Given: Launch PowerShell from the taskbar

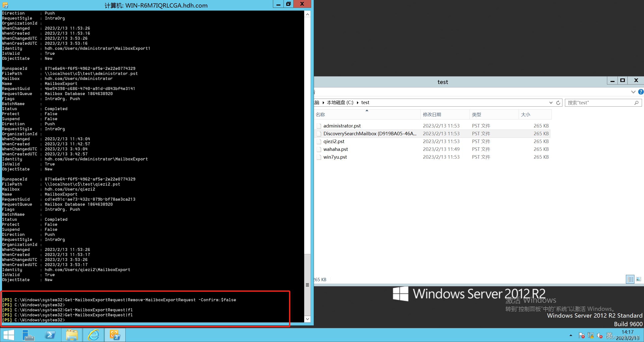Looking at the screenshot, I should (x=50, y=335).
